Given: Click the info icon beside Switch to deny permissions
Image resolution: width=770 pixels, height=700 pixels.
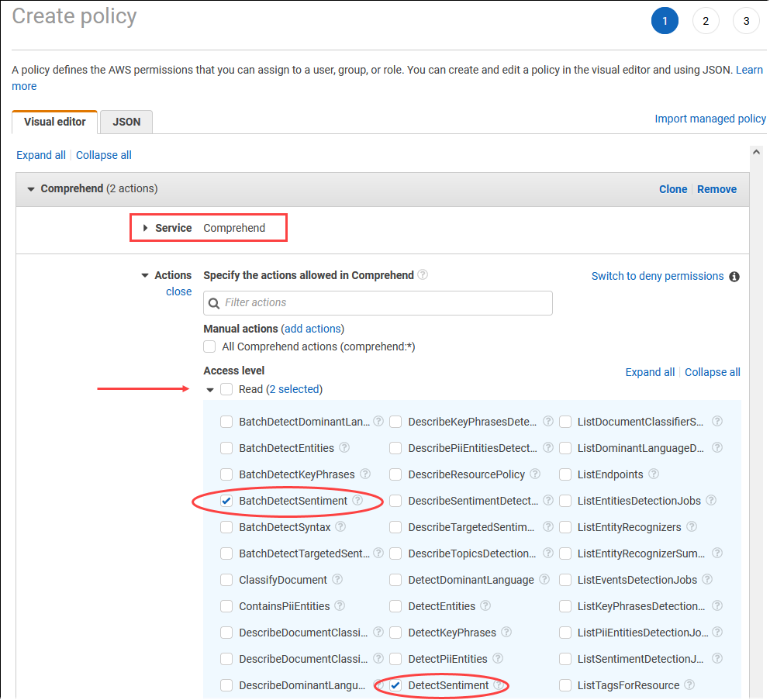Looking at the screenshot, I should [734, 276].
